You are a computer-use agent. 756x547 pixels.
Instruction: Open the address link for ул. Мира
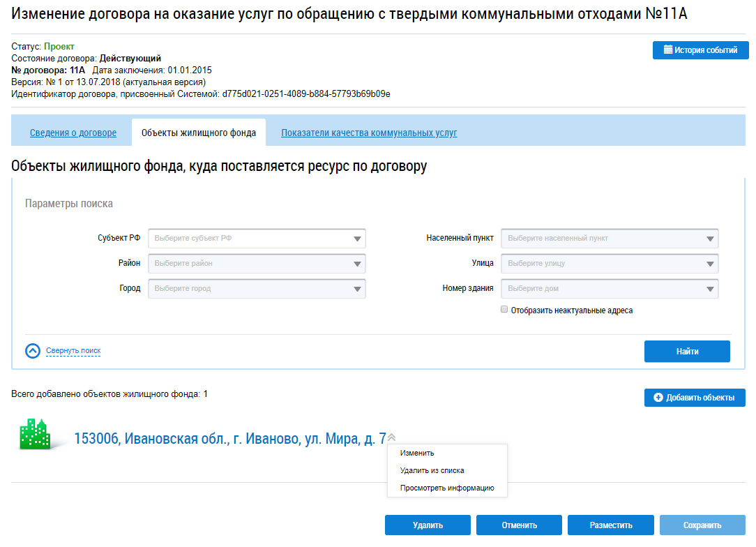[230, 439]
